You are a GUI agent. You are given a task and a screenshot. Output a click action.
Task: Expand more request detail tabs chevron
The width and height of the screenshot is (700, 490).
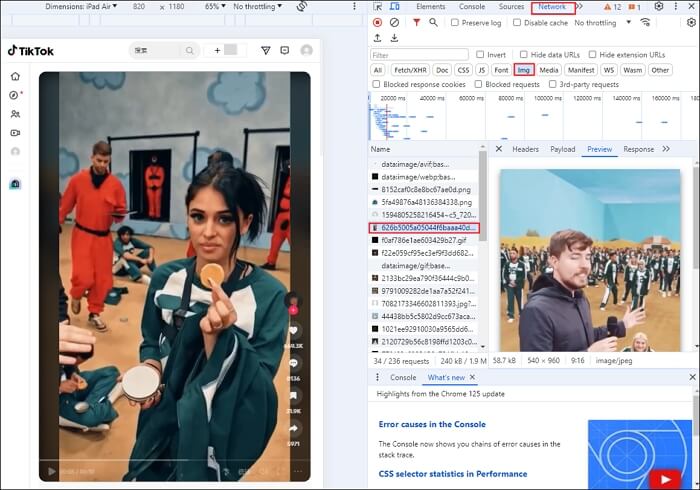coord(666,149)
